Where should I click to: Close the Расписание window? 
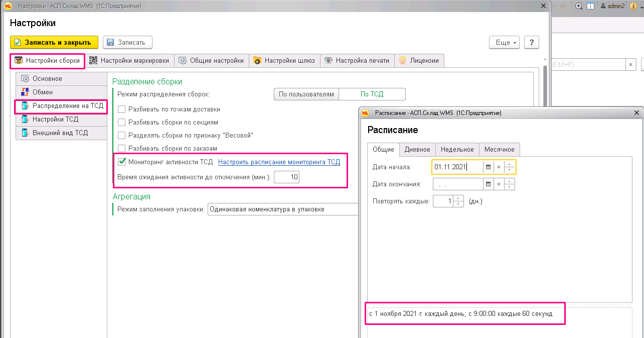pos(637,113)
